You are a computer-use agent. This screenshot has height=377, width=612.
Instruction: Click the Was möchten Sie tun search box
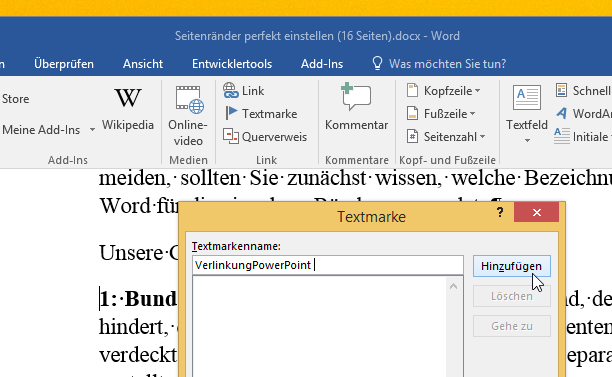point(447,64)
